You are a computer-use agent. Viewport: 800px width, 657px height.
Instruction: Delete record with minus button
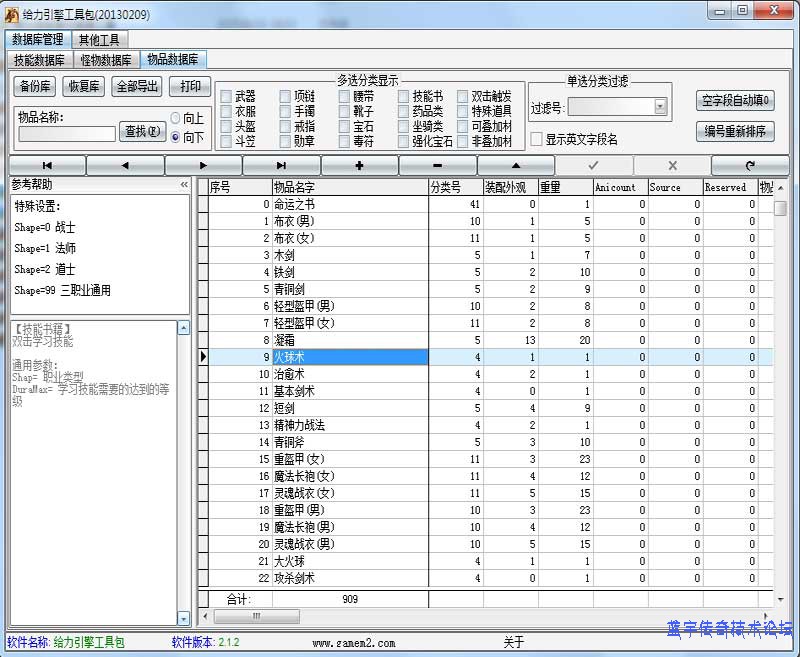pyautogui.click(x=437, y=165)
